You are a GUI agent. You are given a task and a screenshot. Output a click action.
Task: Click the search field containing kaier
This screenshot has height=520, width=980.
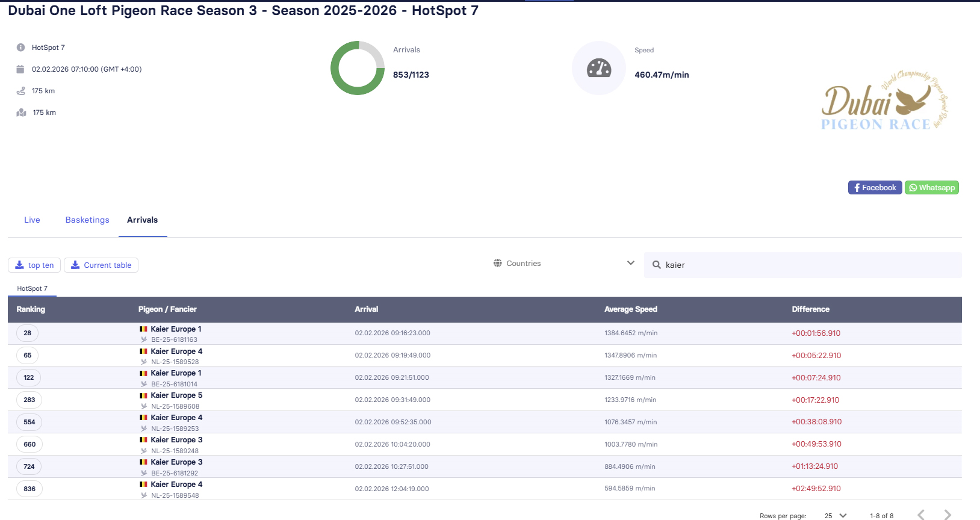(x=807, y=265)
